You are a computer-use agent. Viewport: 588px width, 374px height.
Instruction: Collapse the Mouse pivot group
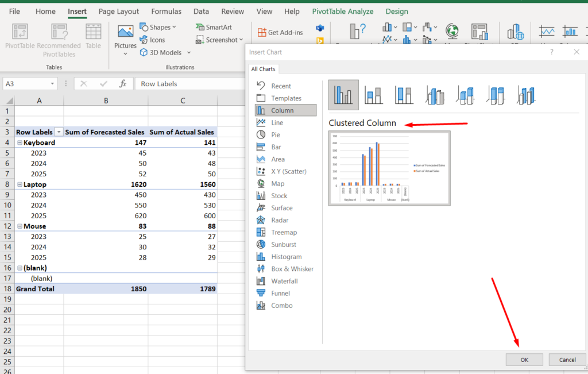pyautogui.click(x=20, y=226)
